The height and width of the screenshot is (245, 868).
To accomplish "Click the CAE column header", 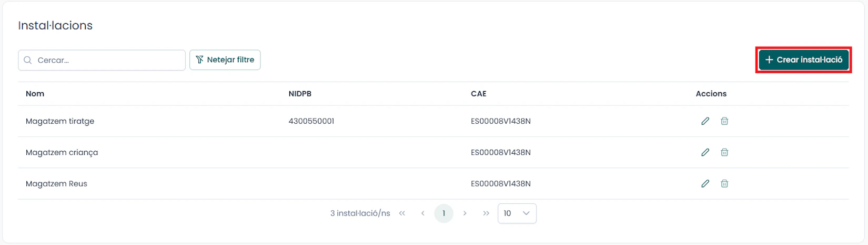I will coord(478,94).
